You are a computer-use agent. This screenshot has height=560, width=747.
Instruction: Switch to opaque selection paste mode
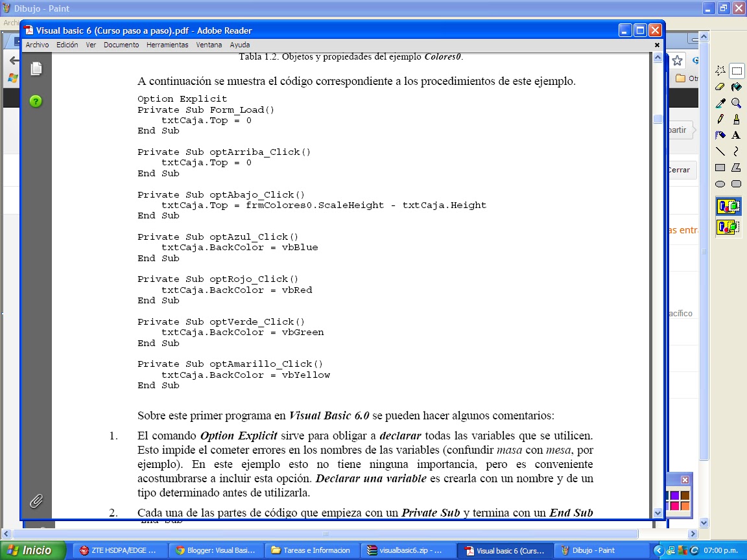pyautogui.click(x=728, y=206)
